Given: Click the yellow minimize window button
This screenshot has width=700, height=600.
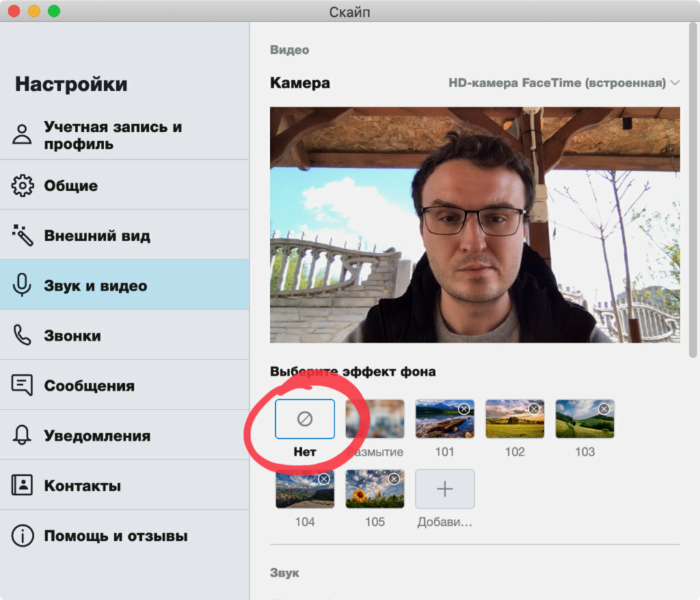Looking at the screenshot, I should point(34,11).
